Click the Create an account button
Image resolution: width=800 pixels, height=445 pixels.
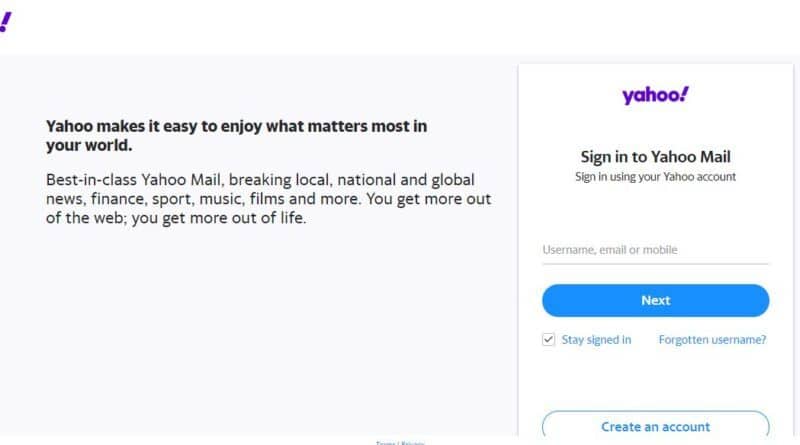tap(655, 426)
